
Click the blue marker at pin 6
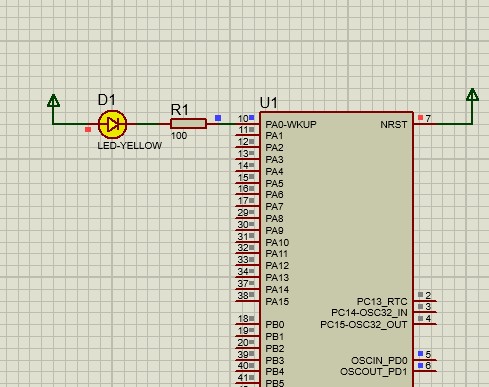point(420,365)
